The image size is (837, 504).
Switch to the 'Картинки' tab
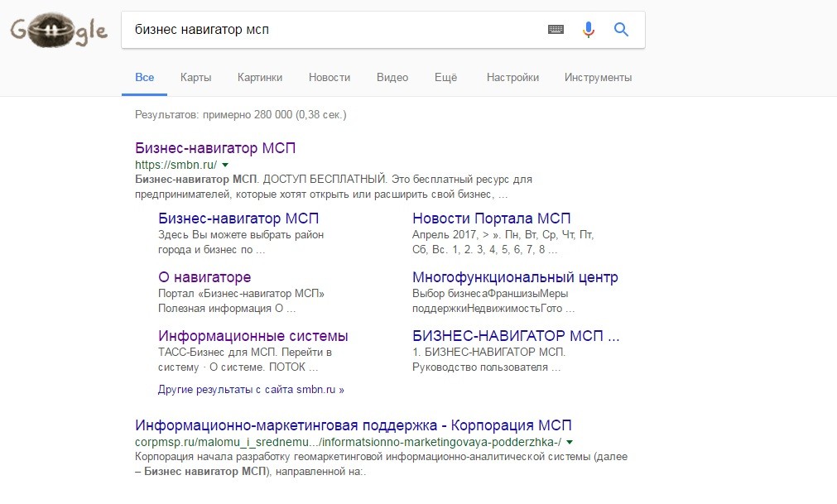[x=260, y=77]
